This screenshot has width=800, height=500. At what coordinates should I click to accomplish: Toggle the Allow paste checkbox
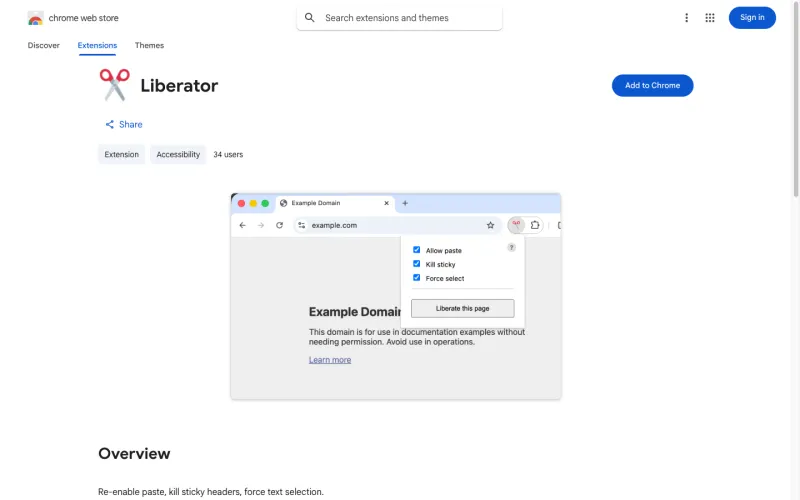(416, 250)
